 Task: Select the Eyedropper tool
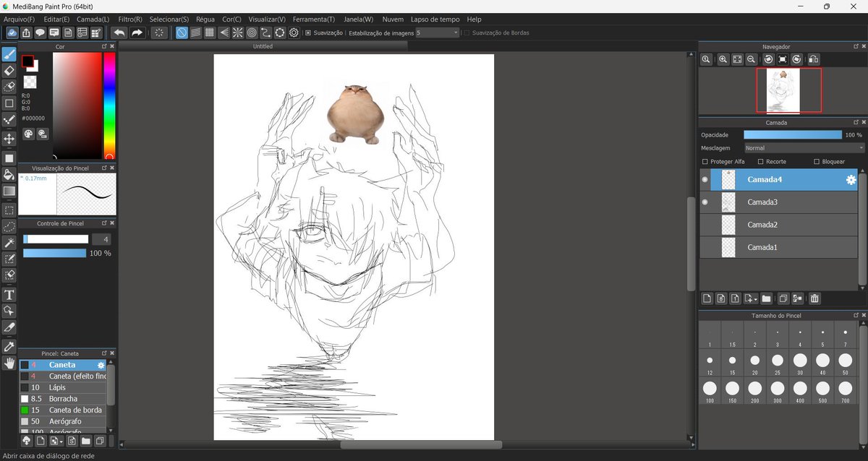(9, 347)
